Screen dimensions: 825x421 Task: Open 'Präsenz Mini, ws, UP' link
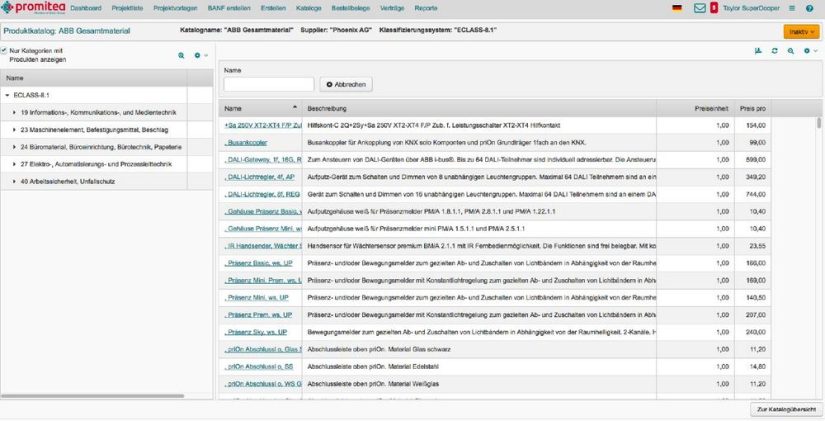(x=256, y=297)
